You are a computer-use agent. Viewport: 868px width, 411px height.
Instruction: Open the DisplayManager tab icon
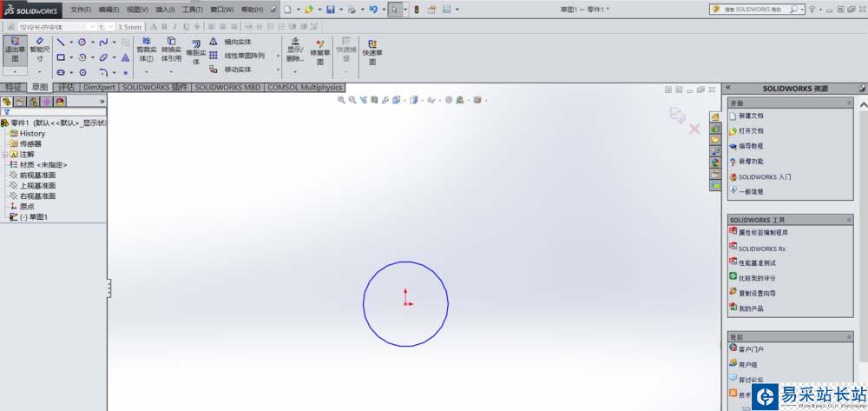click(x=60, y=102)
